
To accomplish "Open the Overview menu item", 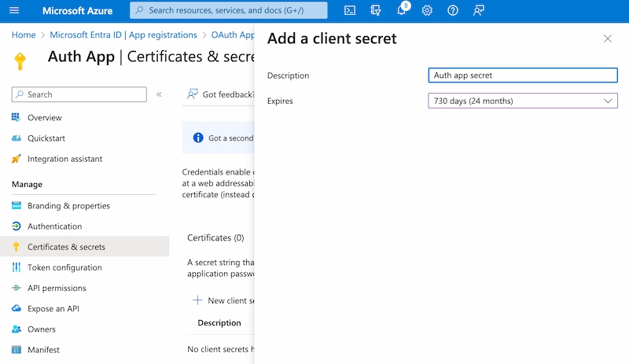I will coord(44,117).
